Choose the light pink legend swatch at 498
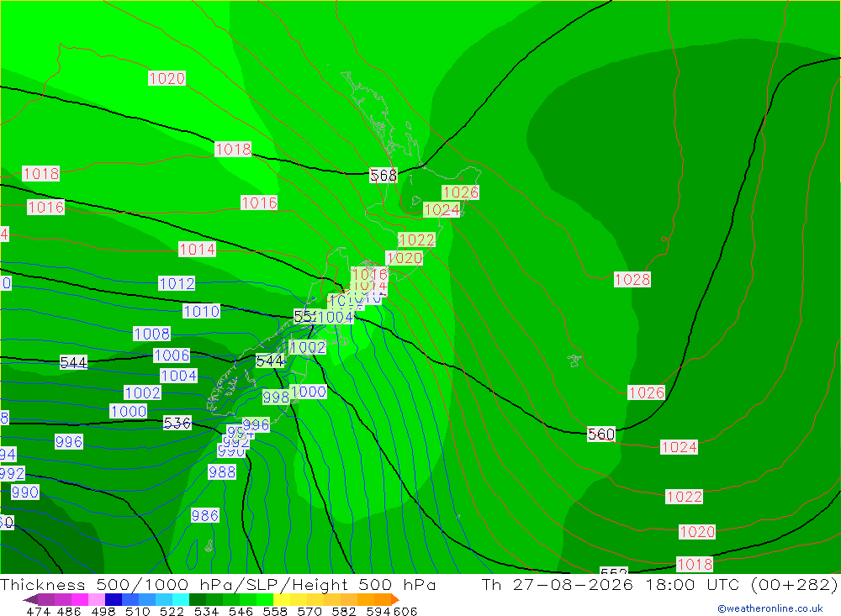The height and width of the screenshot is (616, 841). [x=97, y=599]
